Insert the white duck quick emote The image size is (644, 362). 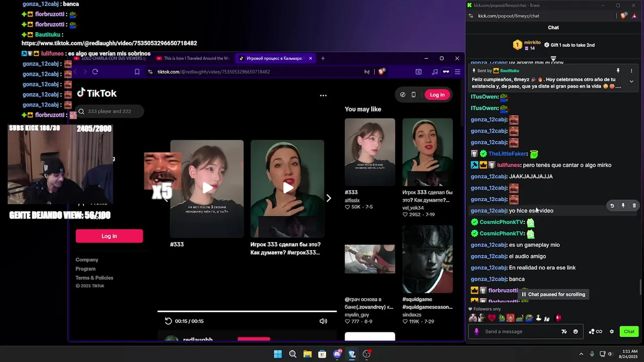pyautogui.click(x=538, y=318)
